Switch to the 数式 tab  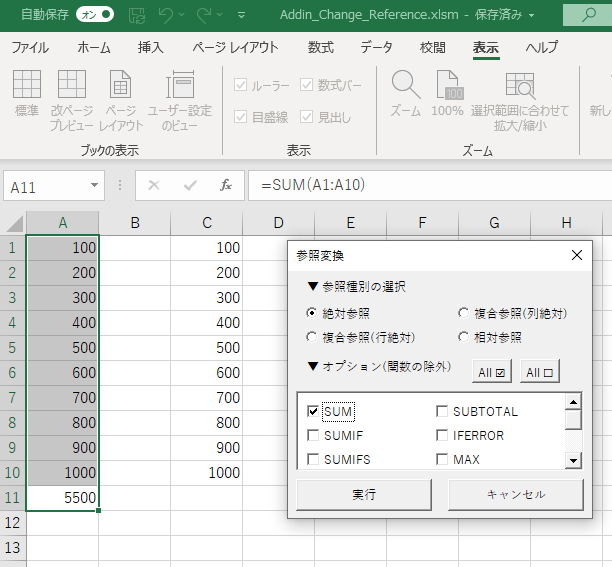pyautogui.click(x=320, y=48)
